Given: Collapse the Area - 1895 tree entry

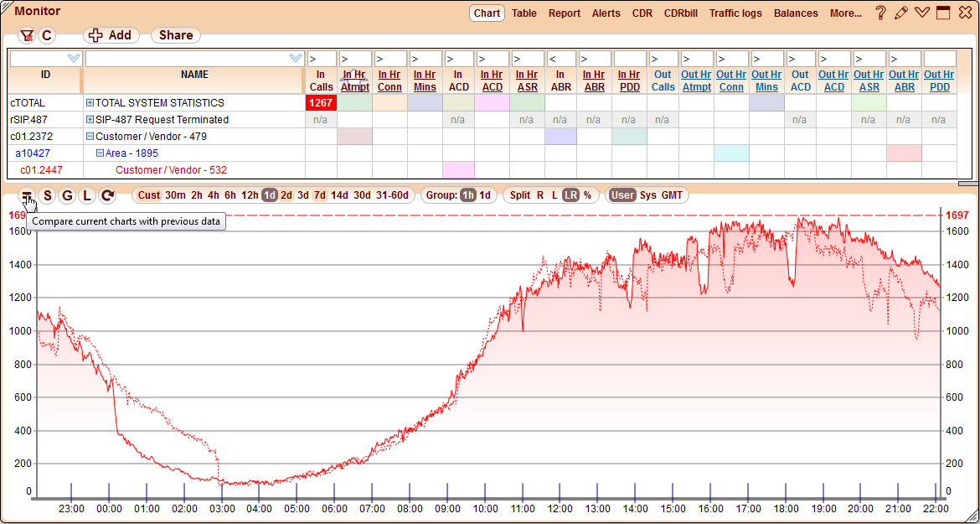Looking at the screenshot, I should pyautogui.click(x=100, y=153).
